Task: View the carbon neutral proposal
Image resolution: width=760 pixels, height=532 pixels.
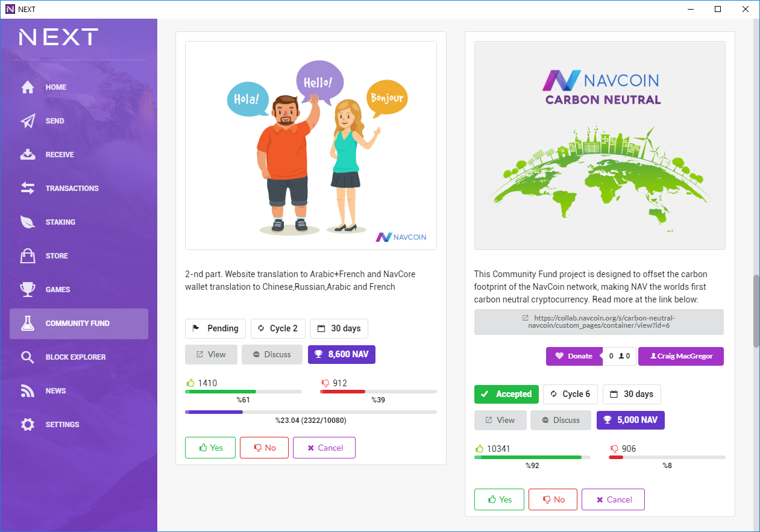Action: [x=500, y=420]
